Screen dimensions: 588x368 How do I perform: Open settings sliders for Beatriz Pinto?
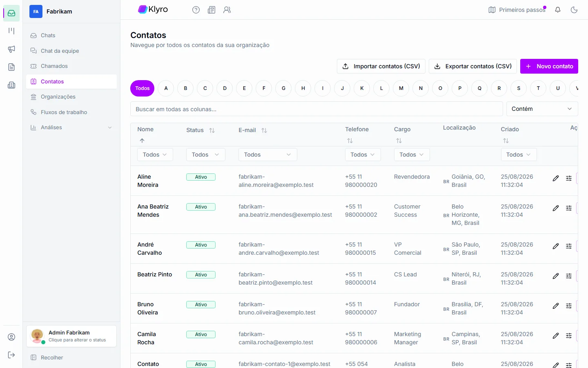[569, 276]
